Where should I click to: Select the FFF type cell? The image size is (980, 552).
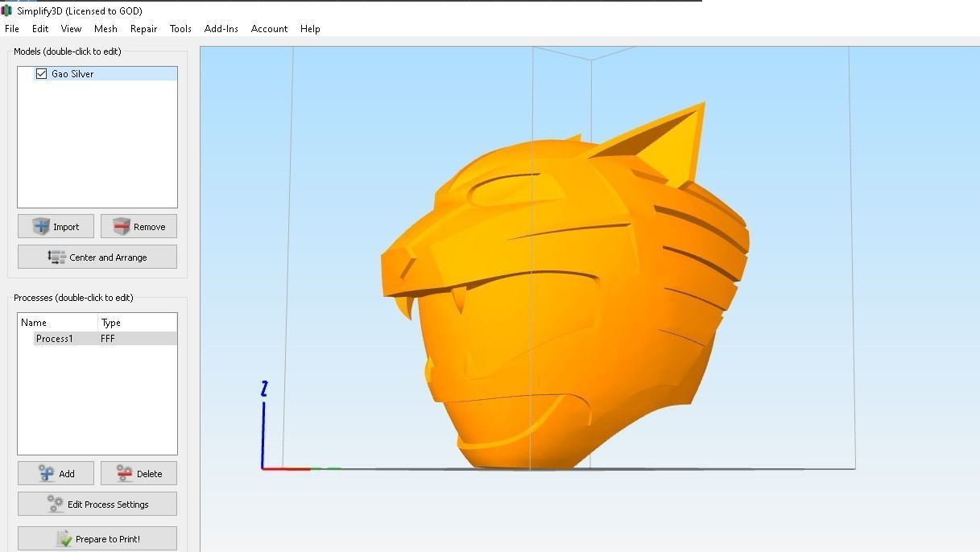pos(108,339)
